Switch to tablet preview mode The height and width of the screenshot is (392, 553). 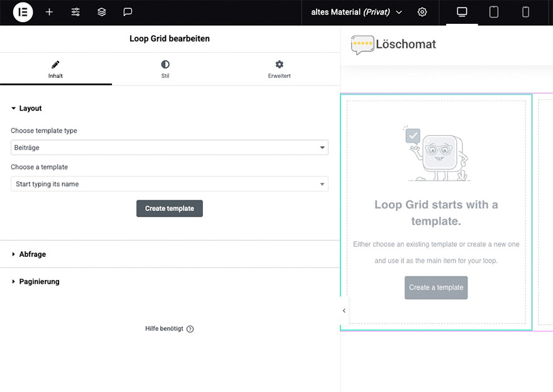coord(494,12)
